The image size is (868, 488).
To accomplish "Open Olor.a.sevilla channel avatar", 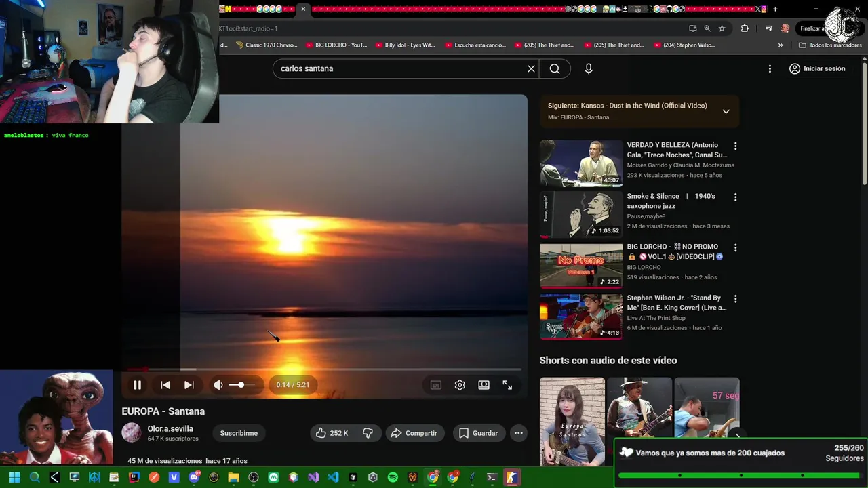I will pyautogui.click(x=132, y=432).
